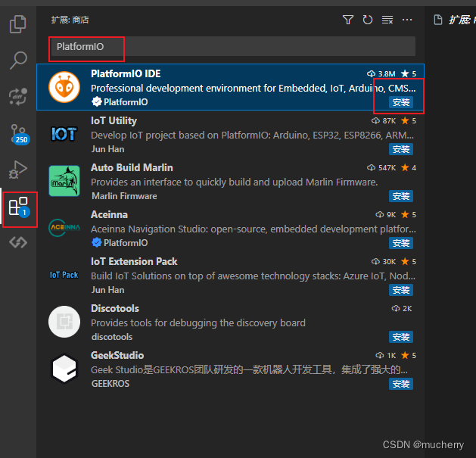
Task: Open the Run and Debug view
Action: coord(18,170)
